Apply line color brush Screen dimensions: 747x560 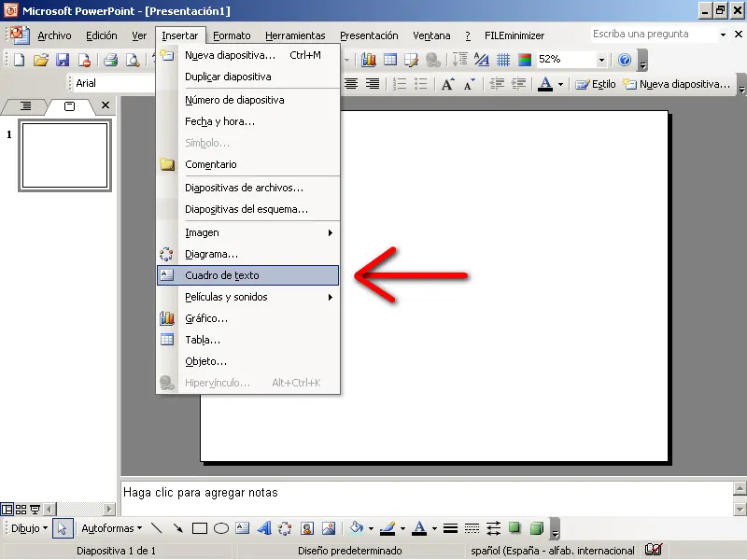[388, 528]
